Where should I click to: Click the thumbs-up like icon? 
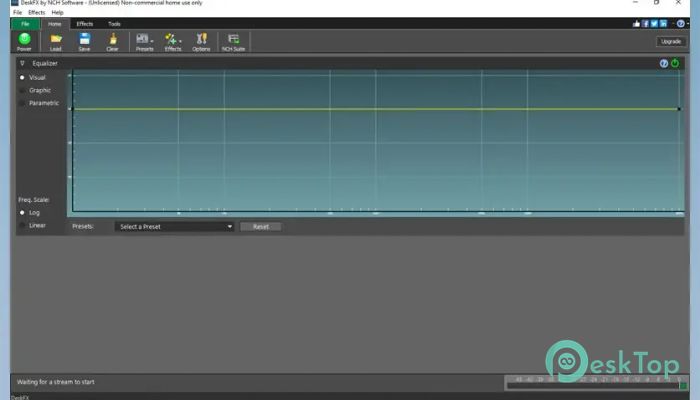tap(636, 24)
